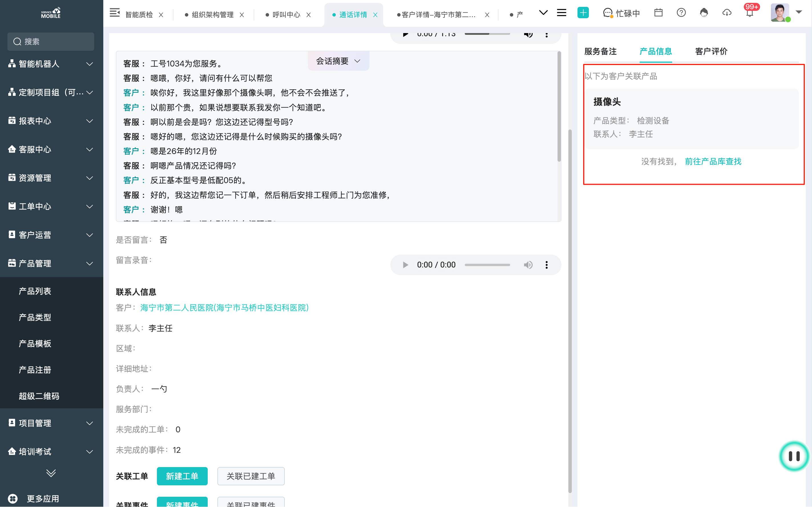The image size is (812, 507).
Task: Expand the 会话摘要 dropdown
Action: click(x=338, y=61)
